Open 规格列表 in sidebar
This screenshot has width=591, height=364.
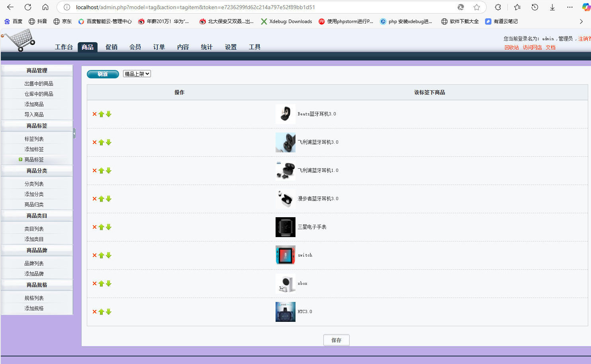34,298
